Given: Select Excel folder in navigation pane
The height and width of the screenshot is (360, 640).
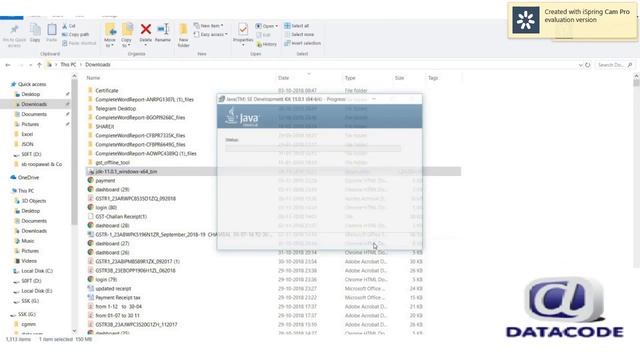Looking at the screenshot, I should coord(27,134).
